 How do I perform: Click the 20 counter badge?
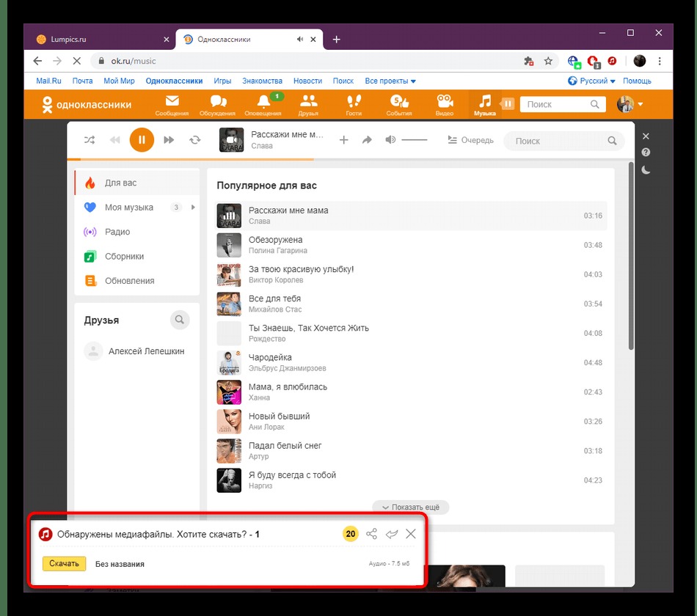tap(350, 534)
